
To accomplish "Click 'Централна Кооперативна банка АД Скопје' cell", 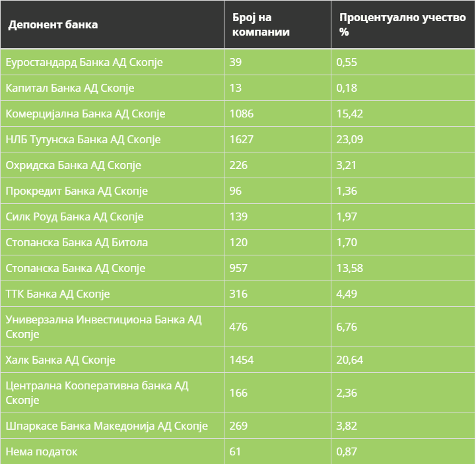I will pyautogui.click(x=112, y=393).
